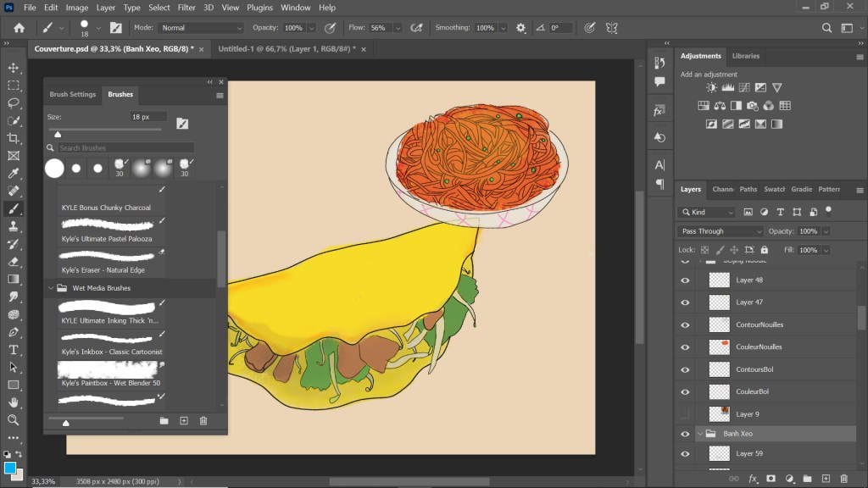The width and height of the screenshot is (868, 488).
Task: Click the foreground color swatch
Action: (x=9, y=467)
